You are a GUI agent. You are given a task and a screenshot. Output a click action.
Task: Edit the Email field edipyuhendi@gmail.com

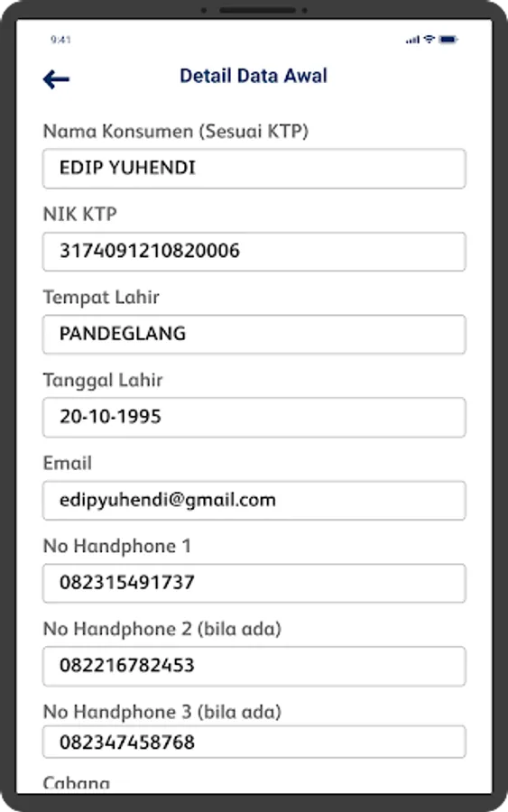click(254, 501)
